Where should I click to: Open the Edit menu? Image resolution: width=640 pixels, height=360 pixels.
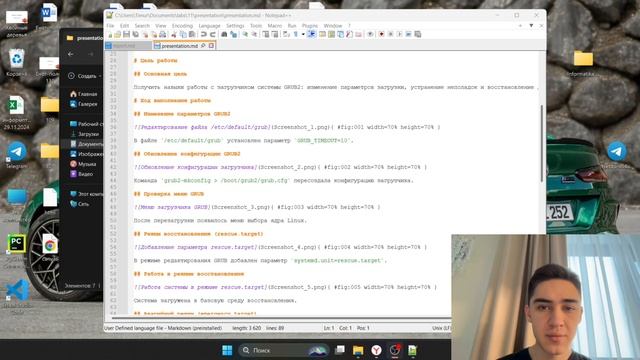[124, 26]
